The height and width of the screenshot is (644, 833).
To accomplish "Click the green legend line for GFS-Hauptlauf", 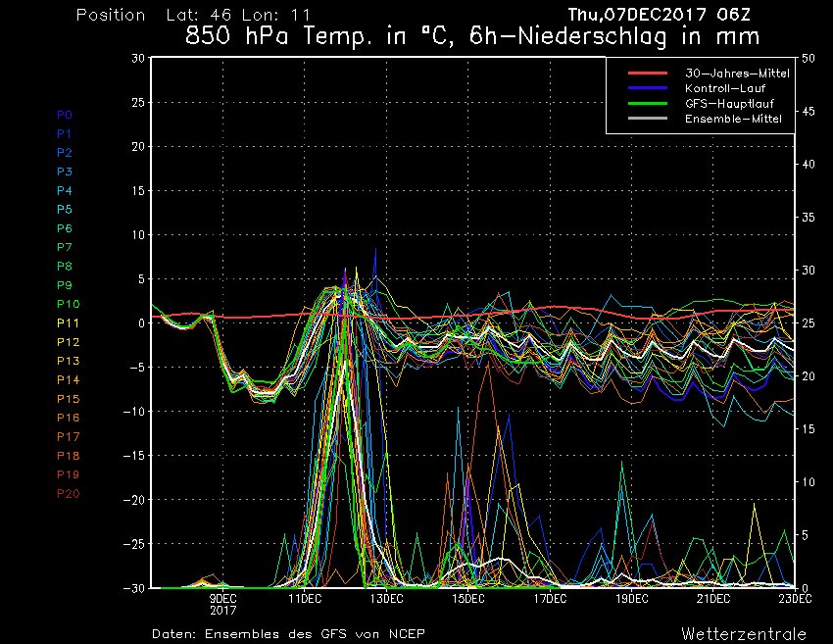I will [648, 103].
